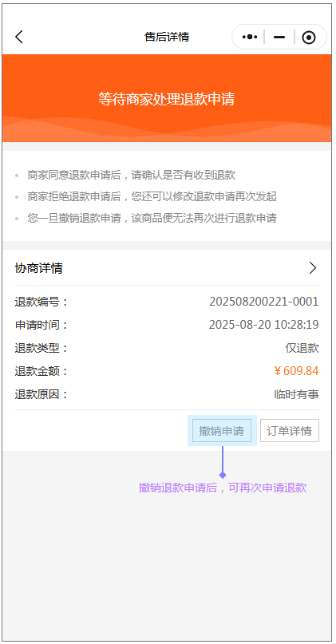Image resolution: width=336 pixels, height=644 pixels.
Task: Click the refund amount ￥609.84
Action: click(x=296, y=371)
